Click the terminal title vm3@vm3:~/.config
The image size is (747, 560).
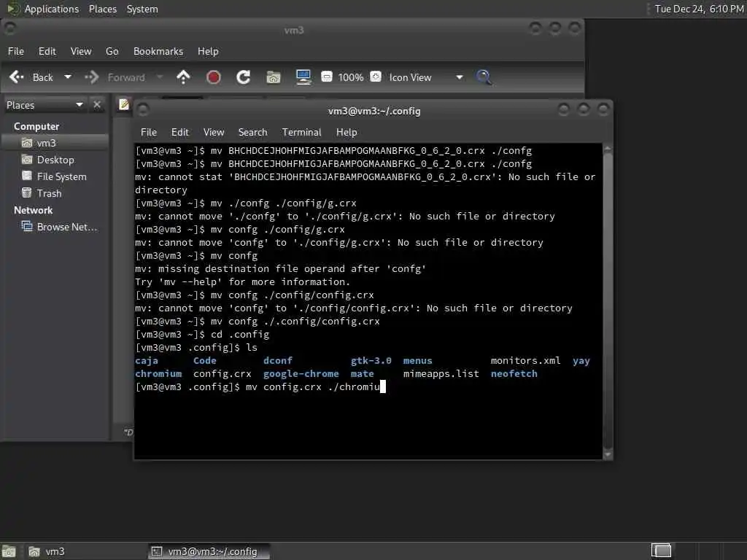pos(374,111)
